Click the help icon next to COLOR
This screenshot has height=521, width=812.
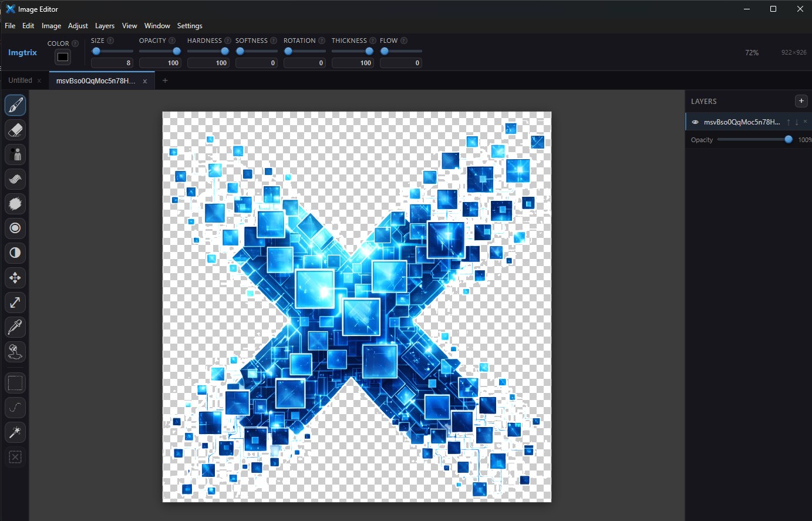[75, 43]
